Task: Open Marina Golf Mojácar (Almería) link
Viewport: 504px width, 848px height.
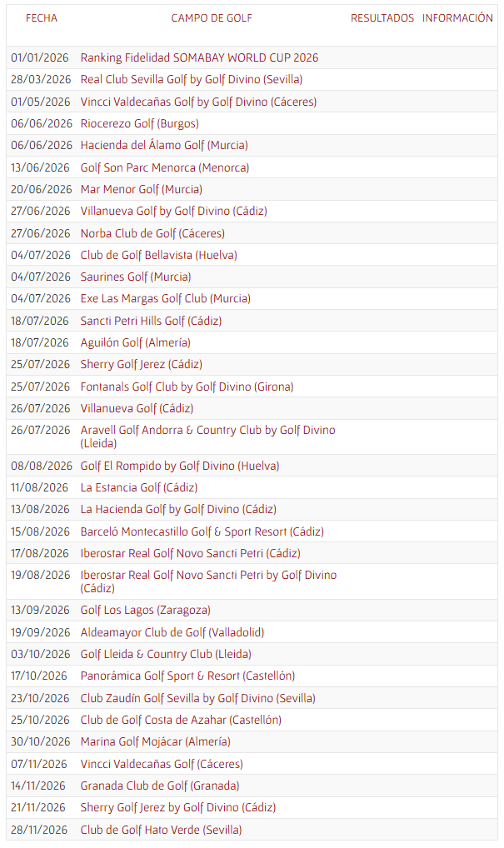Action: coord(155,741)
